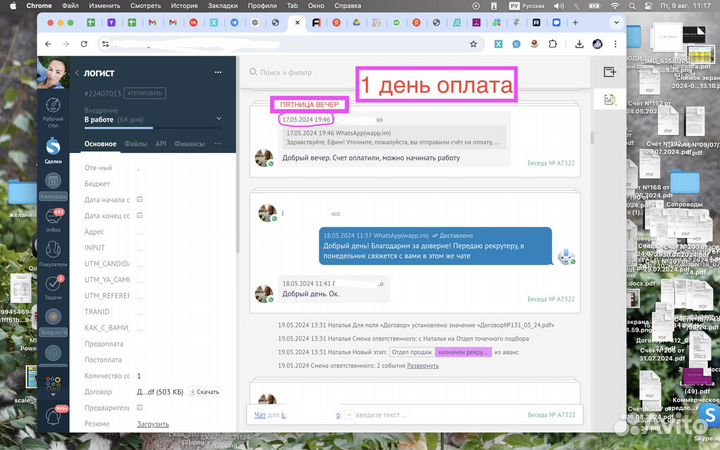Click the Количество field value 1
The image size is (720, 450).
tap(139, 376)
